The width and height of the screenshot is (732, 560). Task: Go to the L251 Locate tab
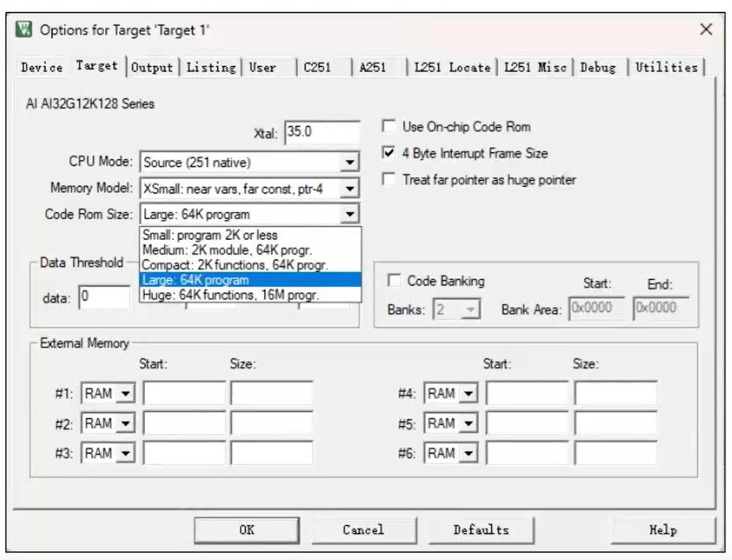pos(452,67)
